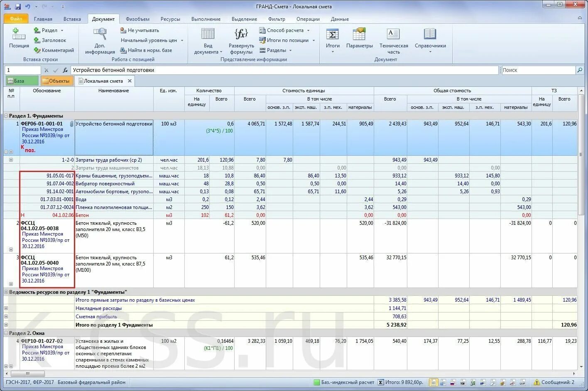
Task: Open Разделы dropdown
Action: point(290,50)
